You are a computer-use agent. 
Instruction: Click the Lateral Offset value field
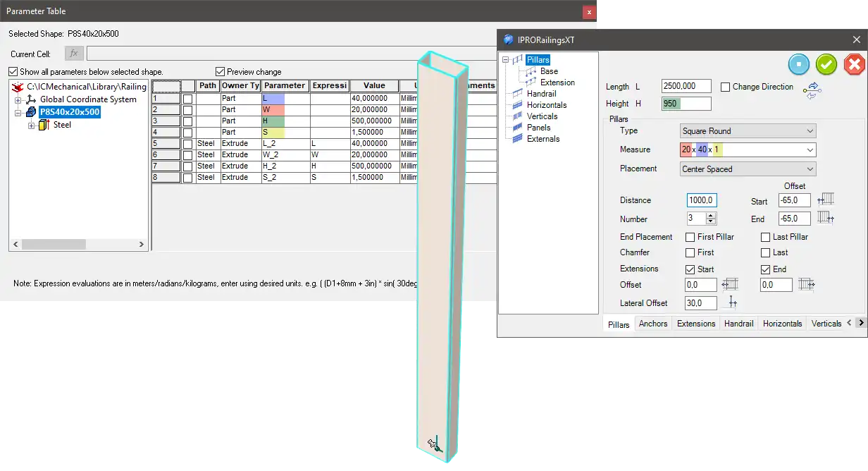click(701, 302)
